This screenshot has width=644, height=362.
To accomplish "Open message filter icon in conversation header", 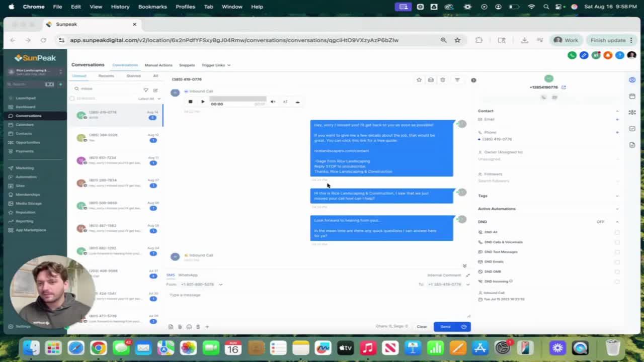I will (457, 80).
